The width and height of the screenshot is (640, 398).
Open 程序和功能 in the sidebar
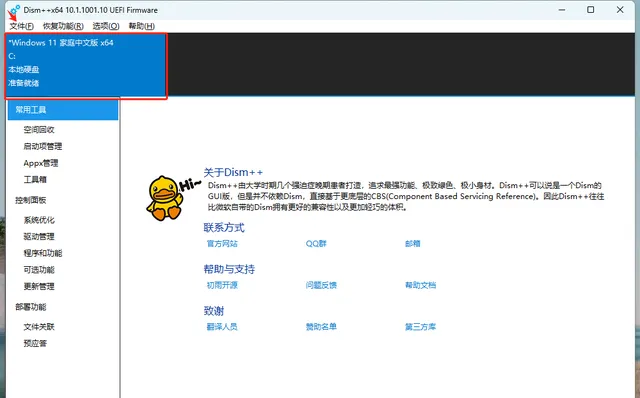[43, 253]
